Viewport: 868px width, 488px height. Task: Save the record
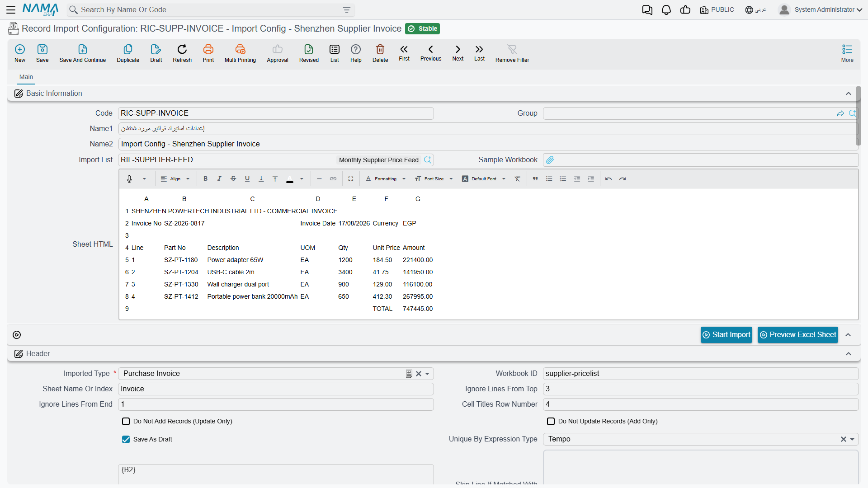pyautogui.click(x=42, y=53)
